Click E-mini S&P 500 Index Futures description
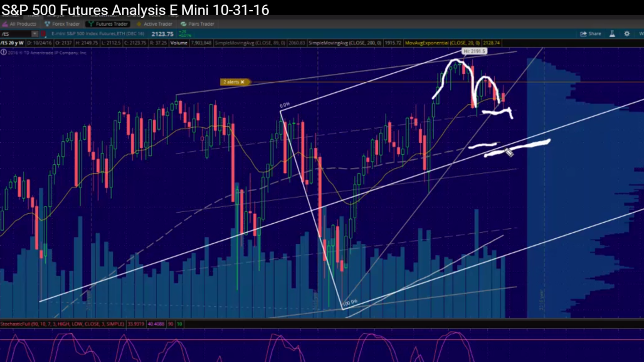 [98, 34]
